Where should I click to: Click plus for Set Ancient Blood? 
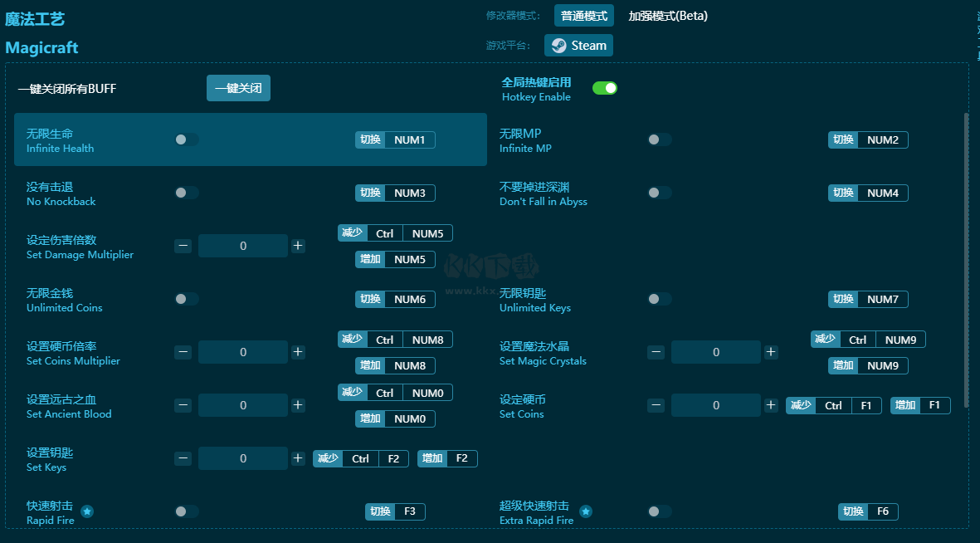click(298, 405)
